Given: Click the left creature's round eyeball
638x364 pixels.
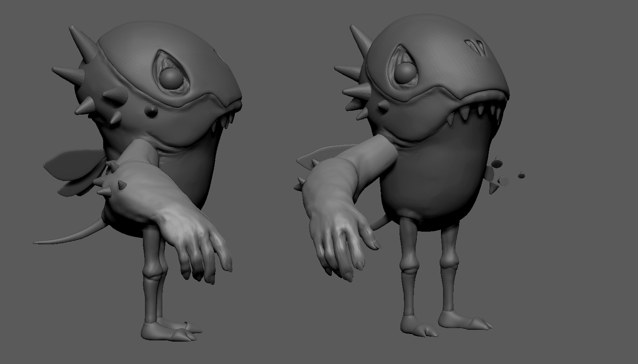Looking at the screenshot, I should coord(171,78).
